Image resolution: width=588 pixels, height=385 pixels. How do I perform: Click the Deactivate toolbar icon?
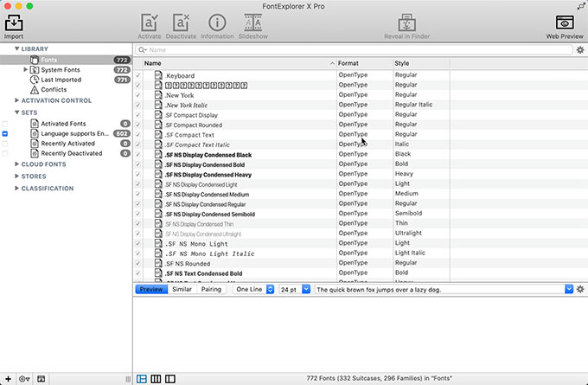(x=181, y=22)
